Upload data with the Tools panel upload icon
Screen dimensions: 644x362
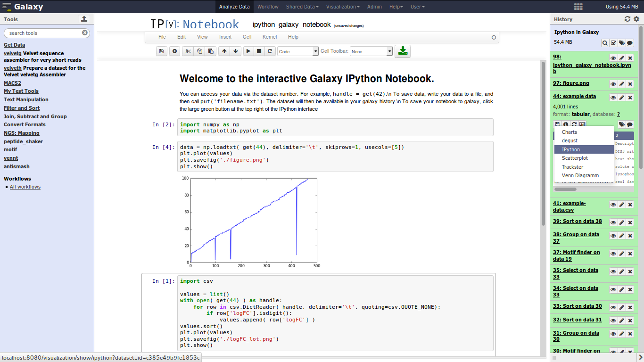pos(84,19)
